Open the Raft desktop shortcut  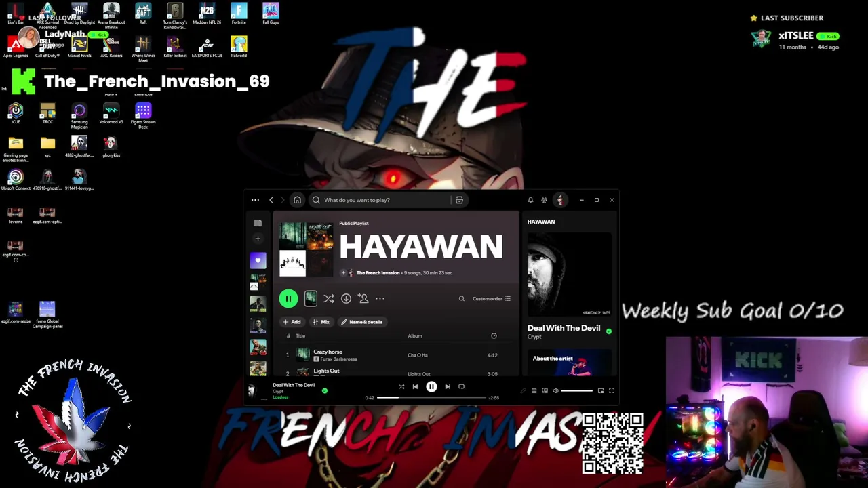(143, 14)
